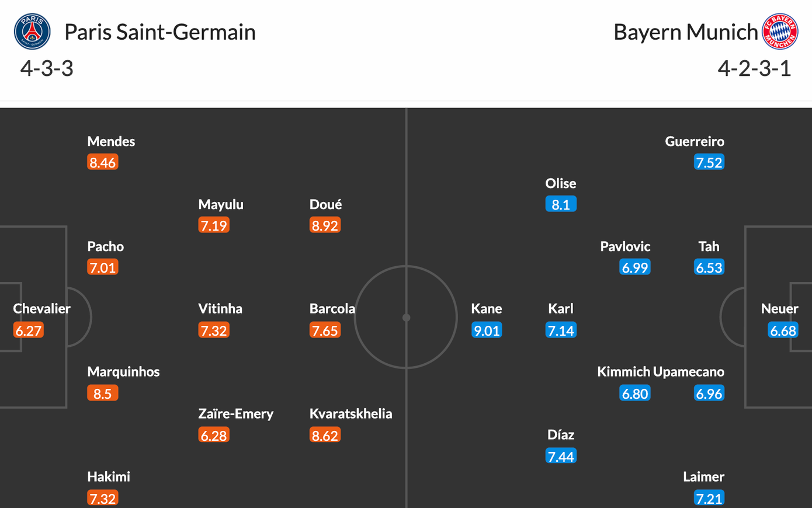Open Marquinhos's player details

pos(123,372)
